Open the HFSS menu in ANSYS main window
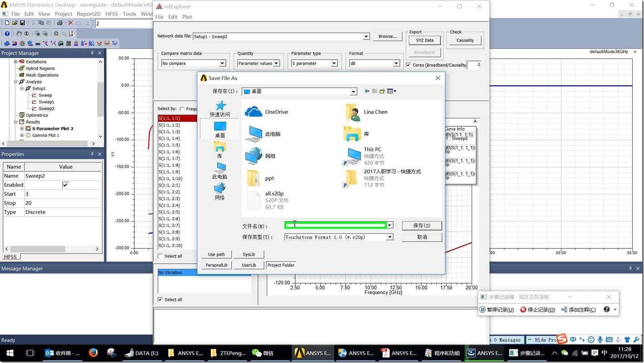Screen dimensions: 644x363 pos(112,14)
